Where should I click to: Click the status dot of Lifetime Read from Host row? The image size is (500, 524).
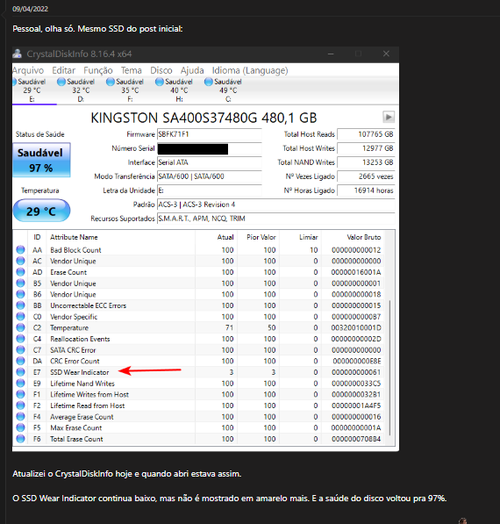pos(20,405)
